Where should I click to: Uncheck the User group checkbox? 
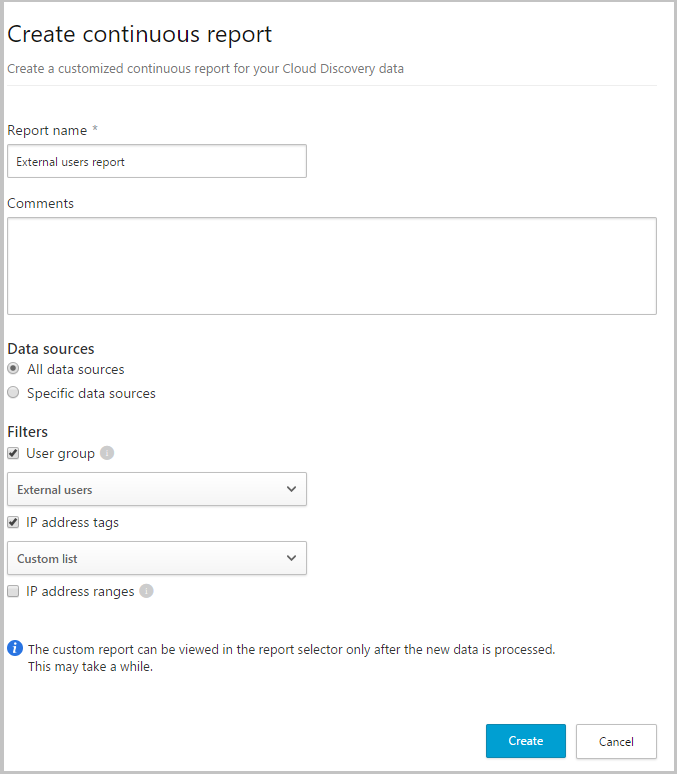click(x=14, y=453)
